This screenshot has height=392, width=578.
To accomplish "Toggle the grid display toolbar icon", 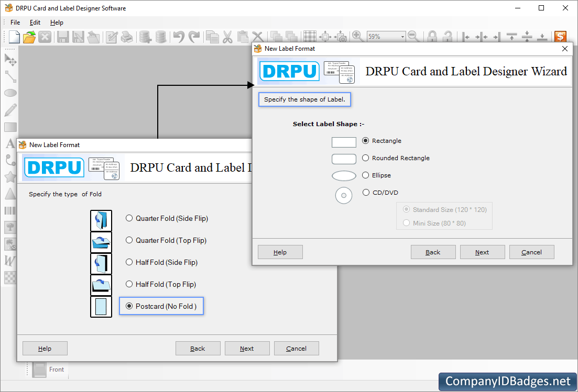I will (x=310, y=37).
